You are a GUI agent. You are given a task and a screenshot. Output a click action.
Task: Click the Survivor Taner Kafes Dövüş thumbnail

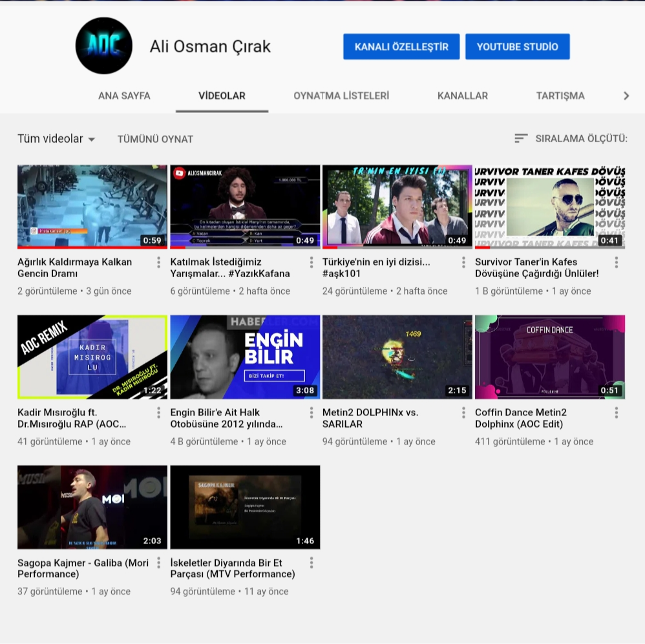pos(550,207)
